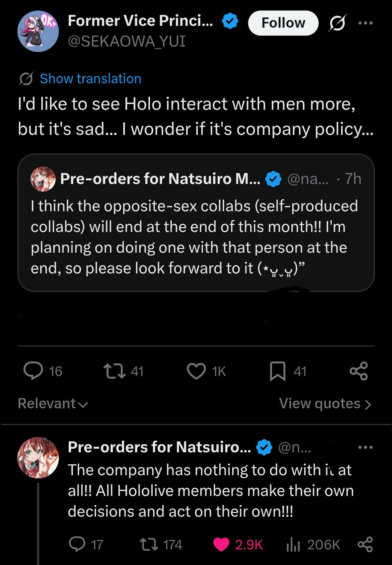The height and width of the screenshot is (565, 392).
Task: Open View quotes
Action: click(325, 404)
